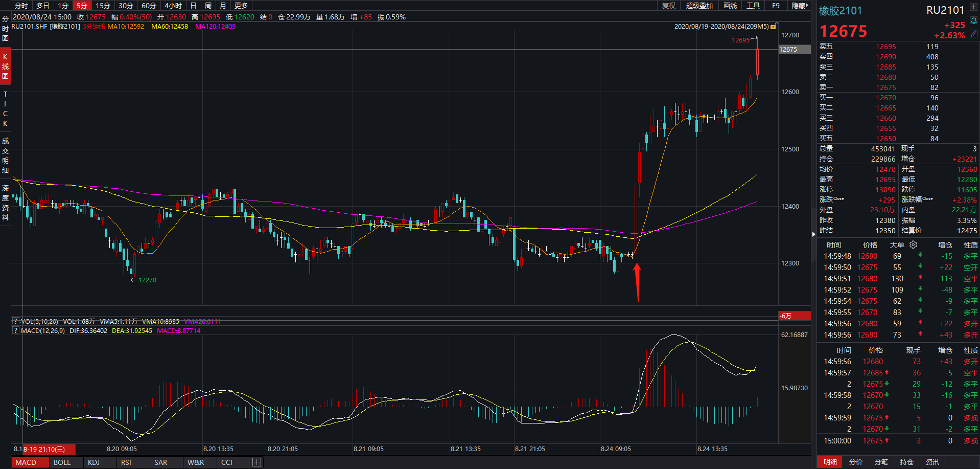Screen dimensions: 980x469
Task: Select the 4小时 period
Action: pos(173,6)
